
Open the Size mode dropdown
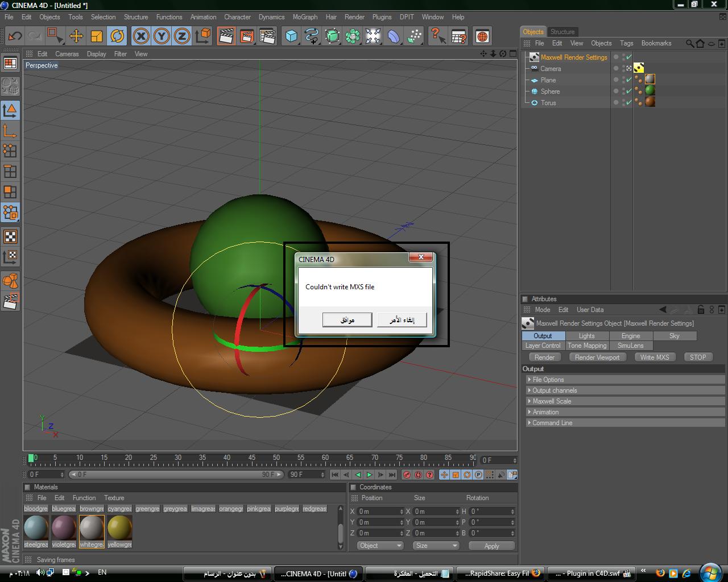point(436,546)
